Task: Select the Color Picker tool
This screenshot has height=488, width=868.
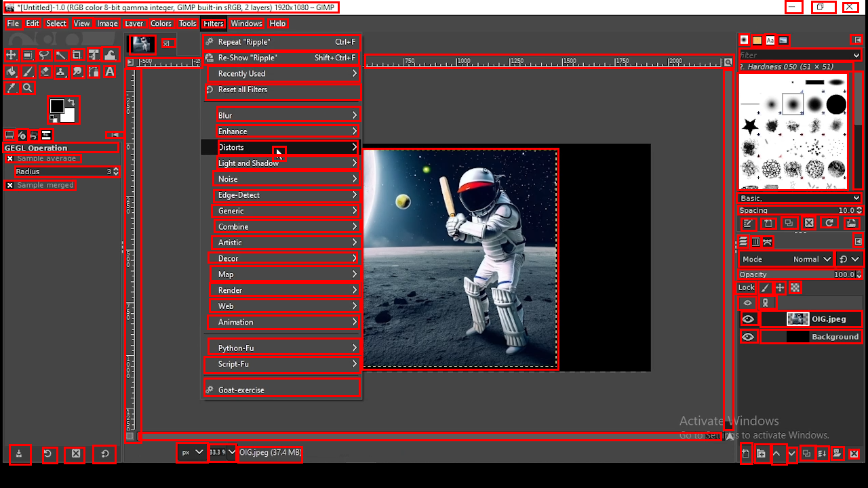Action: pos(12,88)
